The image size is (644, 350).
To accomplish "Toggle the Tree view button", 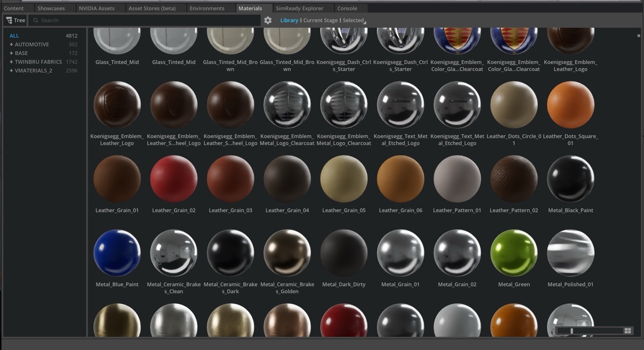I will point(16,20).
